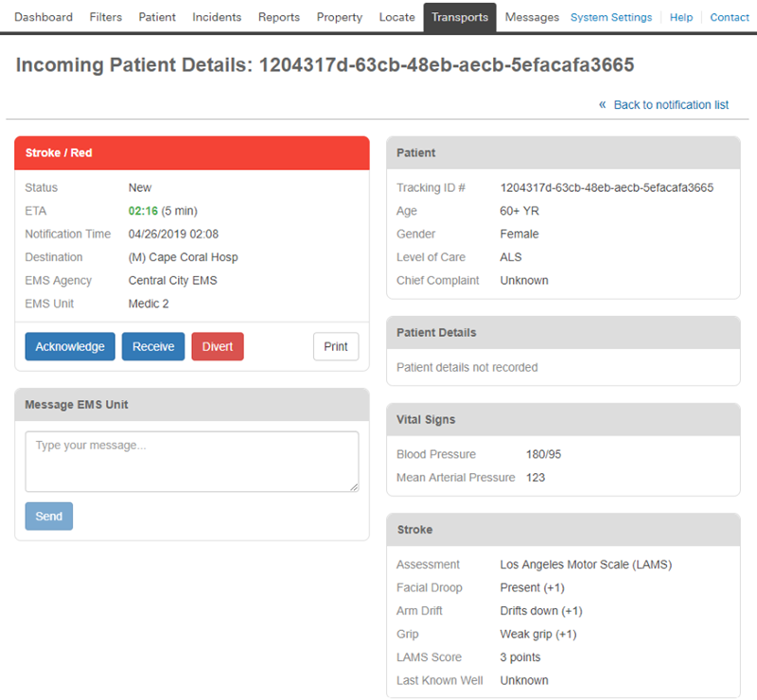Click the double-chevron back arrow icon
Screen dimensions: 757x700
[x=603, y=104]
